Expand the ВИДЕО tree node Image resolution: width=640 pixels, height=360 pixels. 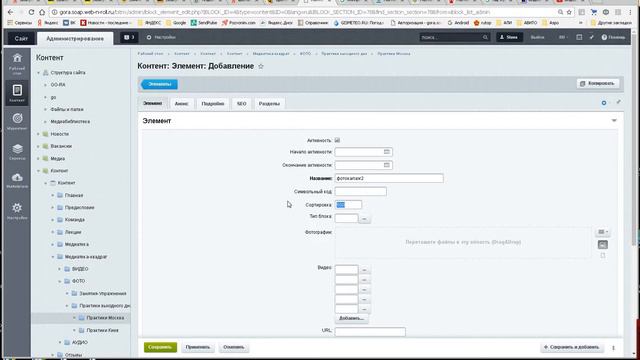(x=60, y=269)
